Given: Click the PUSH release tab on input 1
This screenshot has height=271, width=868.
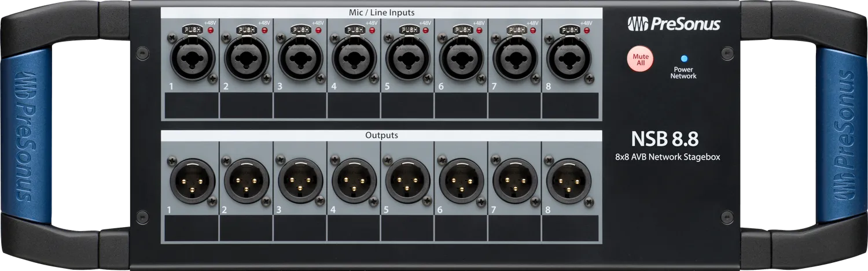Looking at the screenshot, I should [x=193, y=29].
